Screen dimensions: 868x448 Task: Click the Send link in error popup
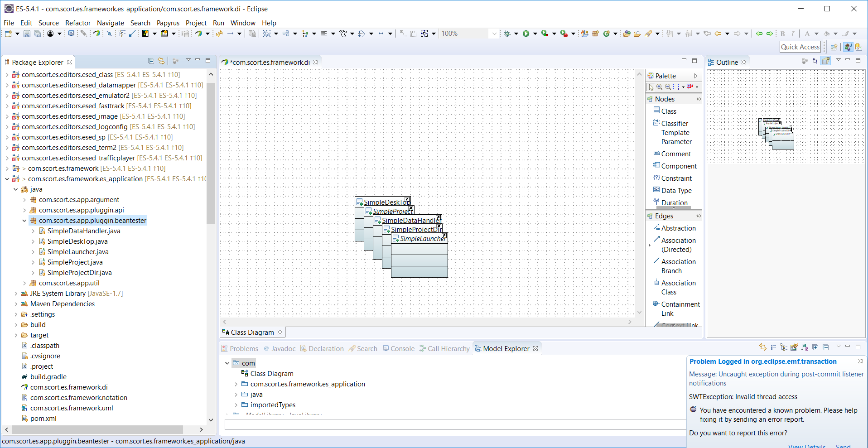[x=843, y=446]
